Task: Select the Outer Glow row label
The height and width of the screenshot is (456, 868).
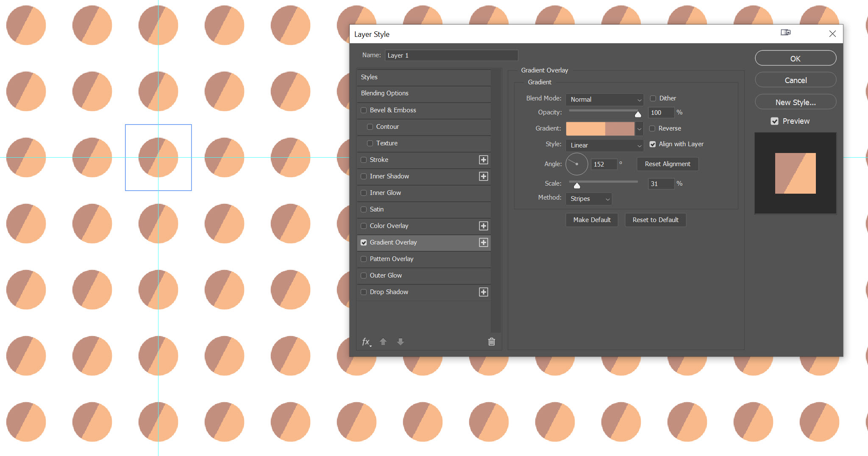Action: click(x=386, y=275)
